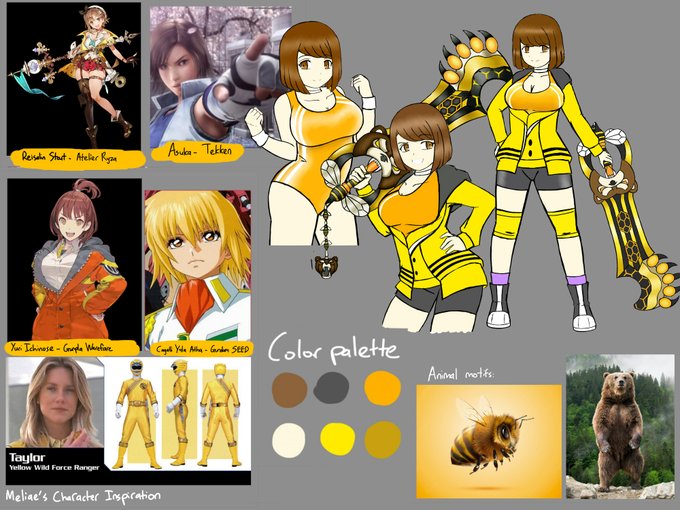Click the 'Animal motifs:' heading
This screenshot has width=680, height=510.
(461, 373)
